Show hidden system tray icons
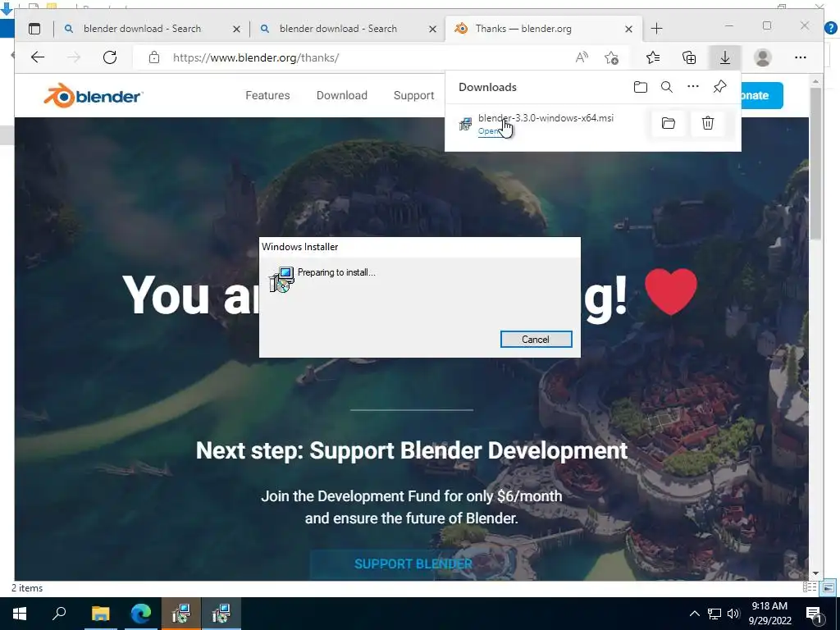This screenshot has height=630, width=840. (x=694, y=614)
